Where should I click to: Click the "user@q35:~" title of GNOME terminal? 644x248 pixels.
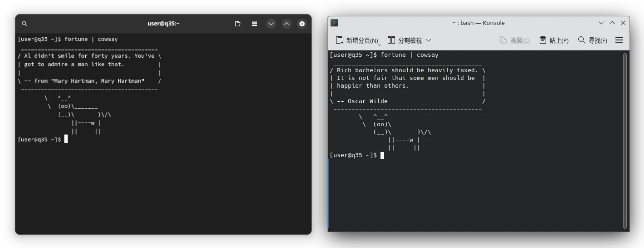[163, 24]
